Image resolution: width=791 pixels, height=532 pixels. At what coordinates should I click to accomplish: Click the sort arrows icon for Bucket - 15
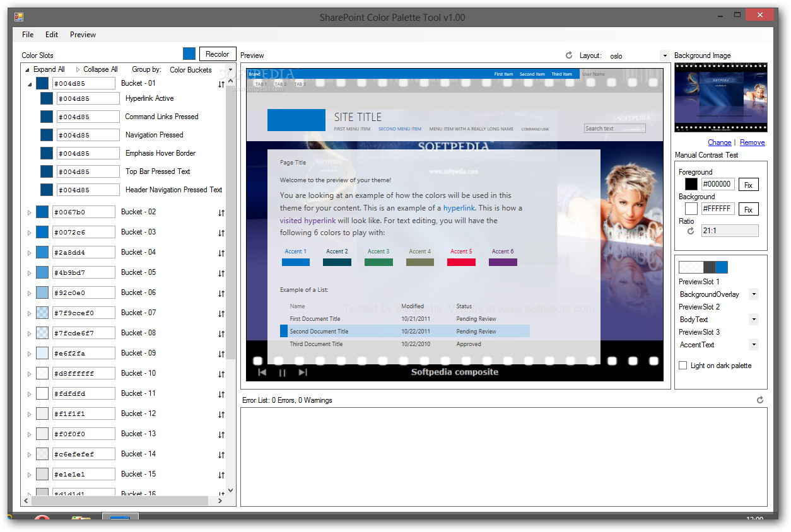click(x=221, y=475)
